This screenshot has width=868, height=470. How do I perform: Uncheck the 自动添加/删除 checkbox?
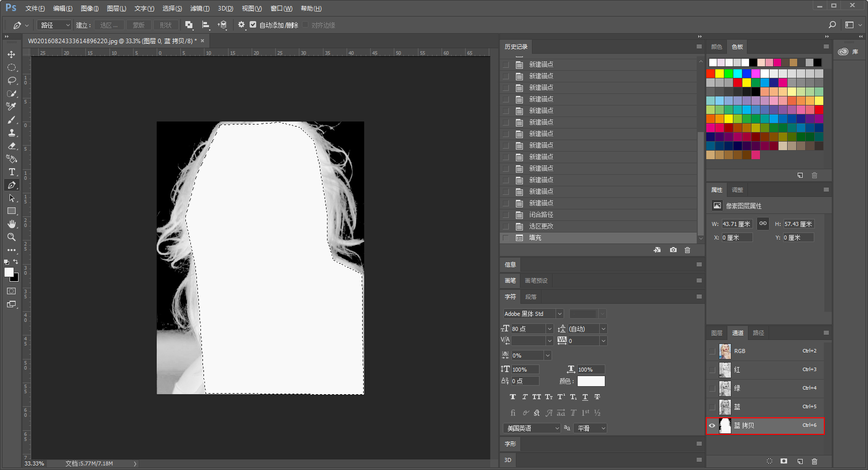(x=253, y=25)
